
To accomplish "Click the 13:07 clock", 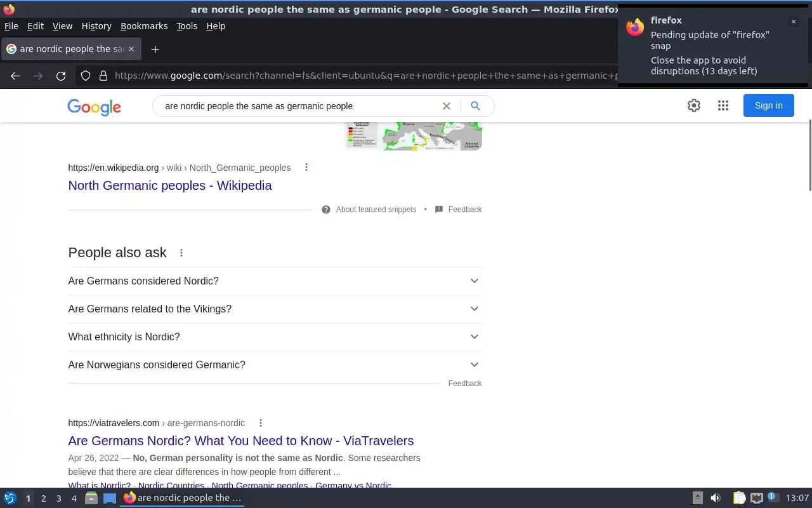I will click(x=797, y=498).
